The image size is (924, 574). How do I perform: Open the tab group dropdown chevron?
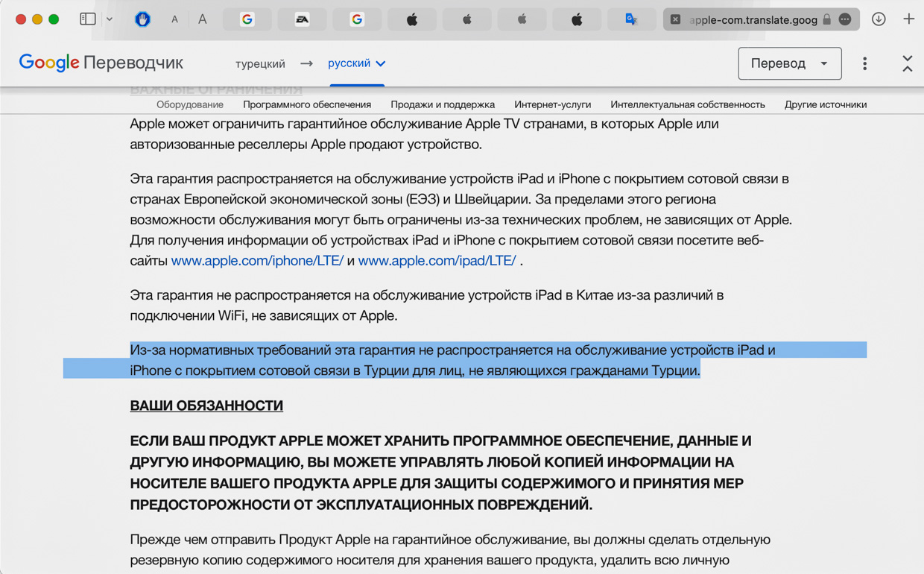[110, 19]
